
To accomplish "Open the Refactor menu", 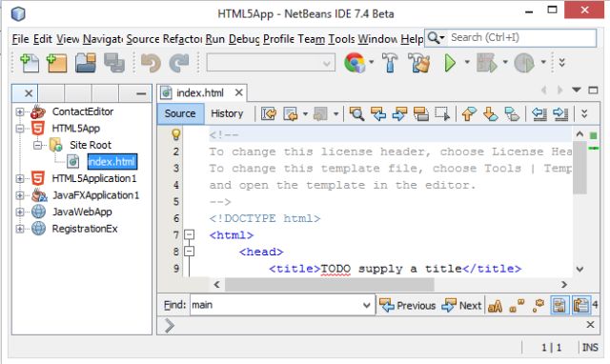I will pos(182,39).
